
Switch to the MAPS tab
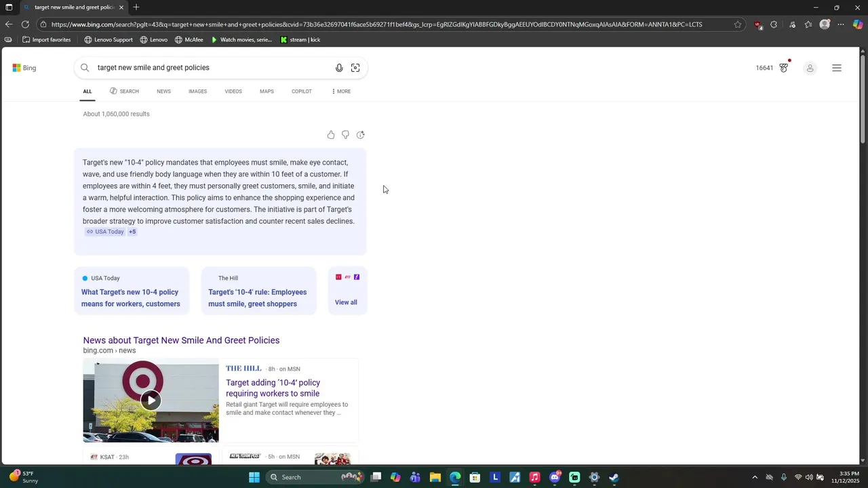pyautogui.click(x=267, y=91)
